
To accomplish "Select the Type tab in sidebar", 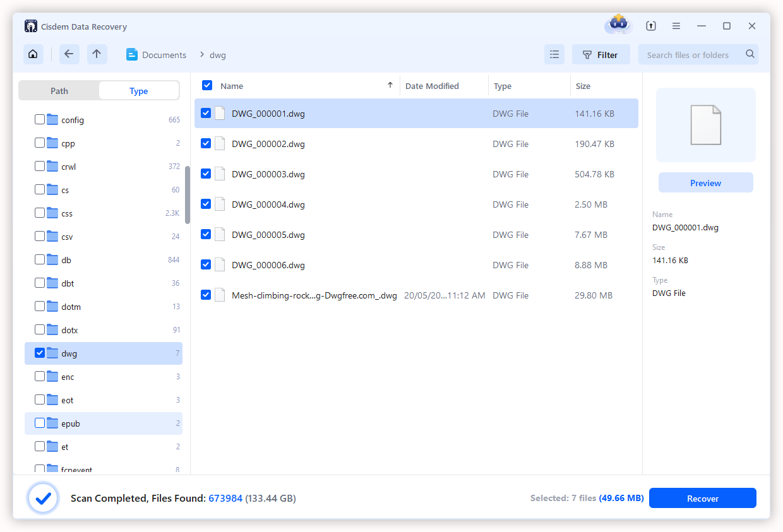I will (138, 90).
